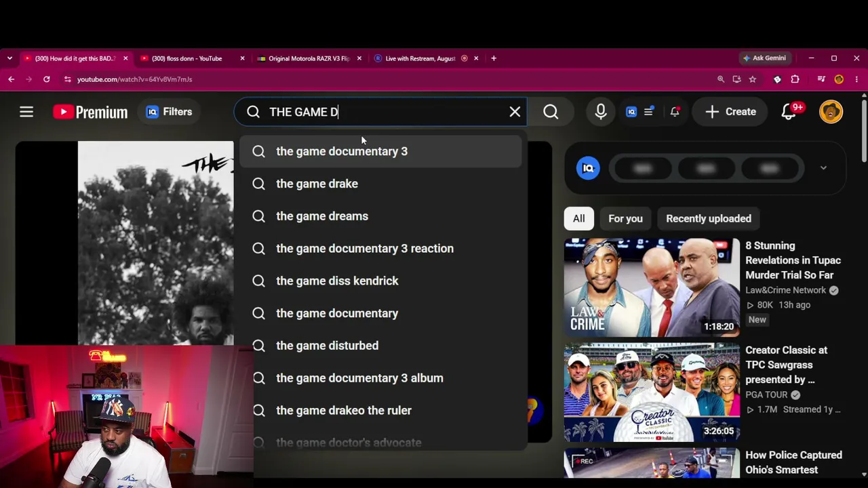Screen dimensions: 868x488
Task: Start voice search with microphone
Action: click(x=601, y=112)
